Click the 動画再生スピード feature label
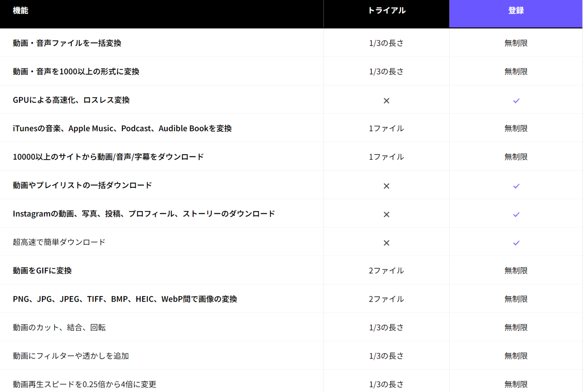Image resolution: width=583 pixels, height=392 pixels. [x=85, y=384]
